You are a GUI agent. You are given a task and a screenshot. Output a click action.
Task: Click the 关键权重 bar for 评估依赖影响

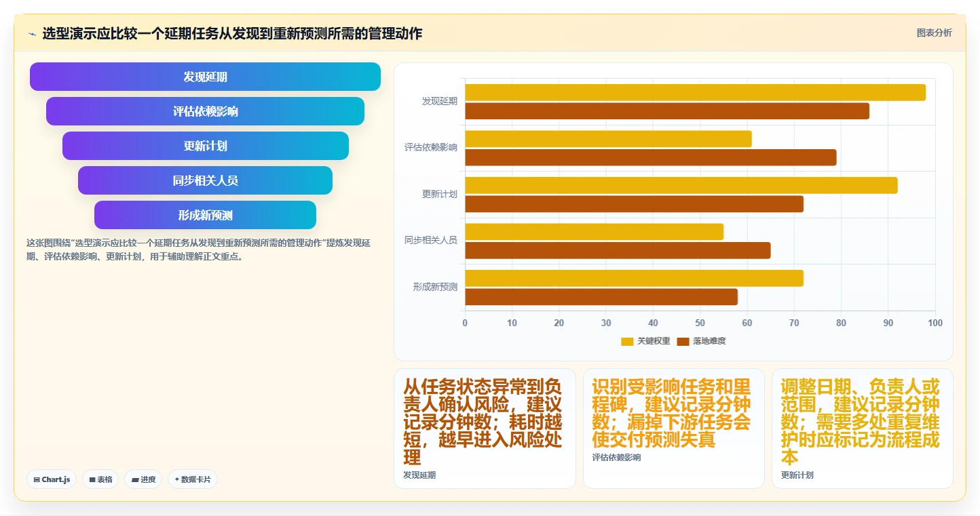(608, 139)
